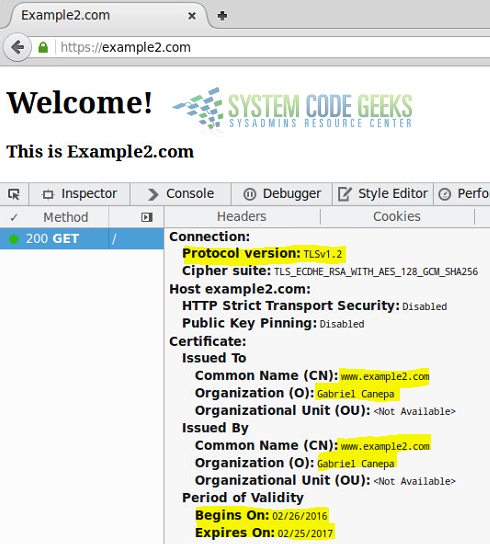Click the green padlock security icon
Image resolution: width=490 pixels, height=544 pixels.
click(x=43, y=47)
